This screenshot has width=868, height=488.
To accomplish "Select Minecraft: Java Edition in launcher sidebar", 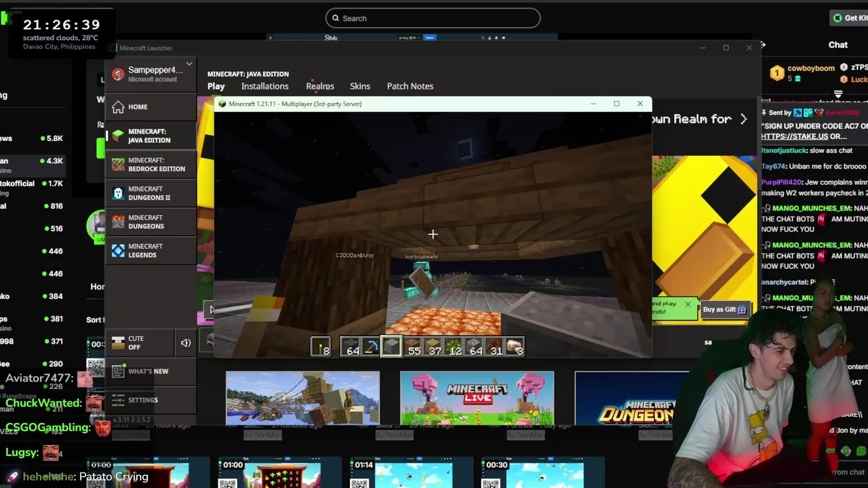I will (x=151, y=136).
